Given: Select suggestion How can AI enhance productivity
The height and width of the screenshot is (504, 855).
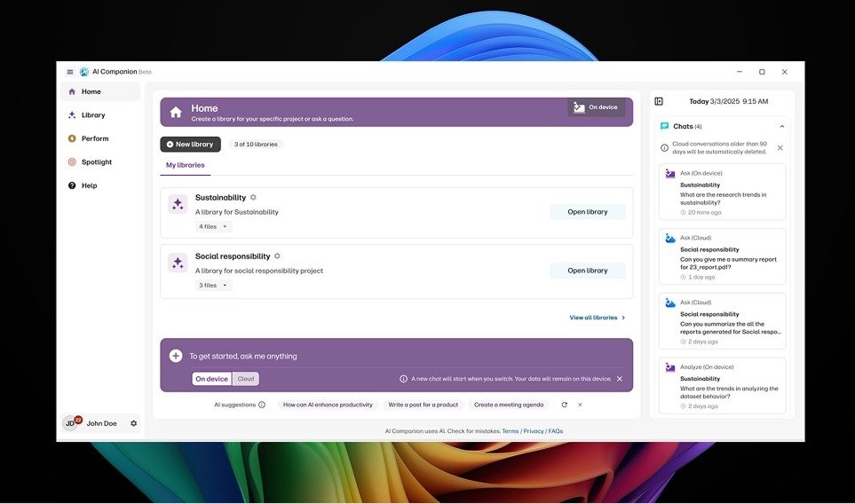Looking at the screenshot, I should point(328,405).
